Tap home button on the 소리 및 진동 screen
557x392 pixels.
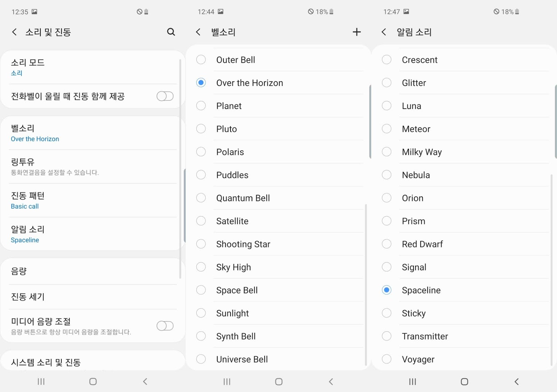point(93,382)
